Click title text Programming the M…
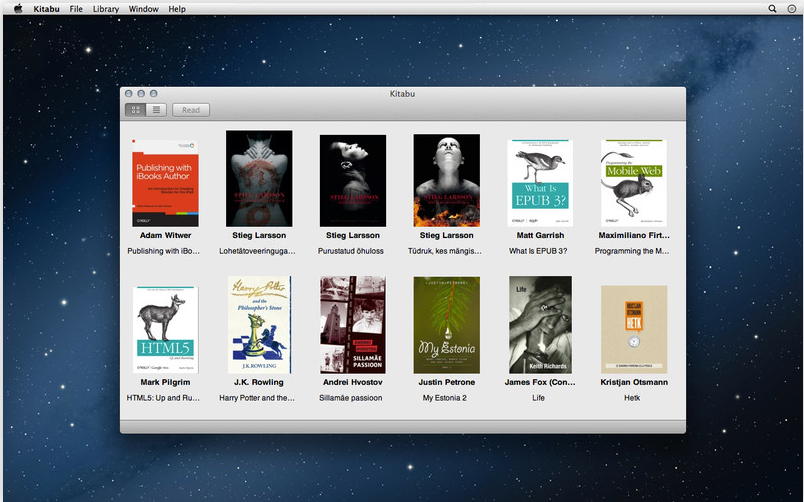 (632, 251)
